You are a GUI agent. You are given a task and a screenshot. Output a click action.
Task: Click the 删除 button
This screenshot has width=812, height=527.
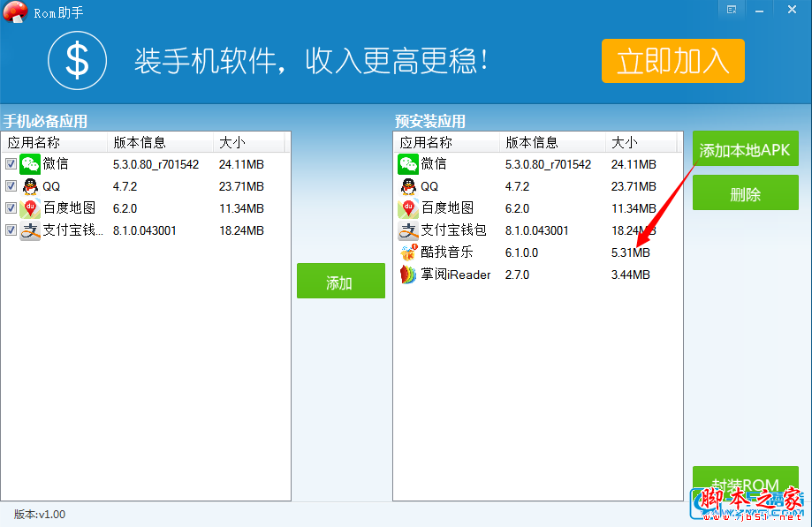(x=745, y=193)
